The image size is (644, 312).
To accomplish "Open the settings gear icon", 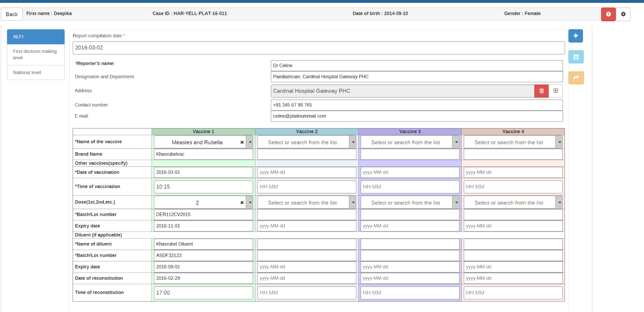I will 623,14.
